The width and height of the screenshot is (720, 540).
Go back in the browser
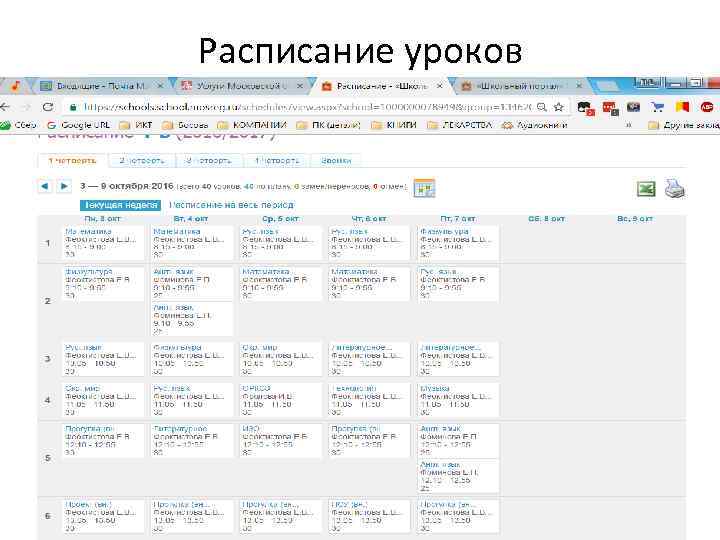(x=5, y=107)
